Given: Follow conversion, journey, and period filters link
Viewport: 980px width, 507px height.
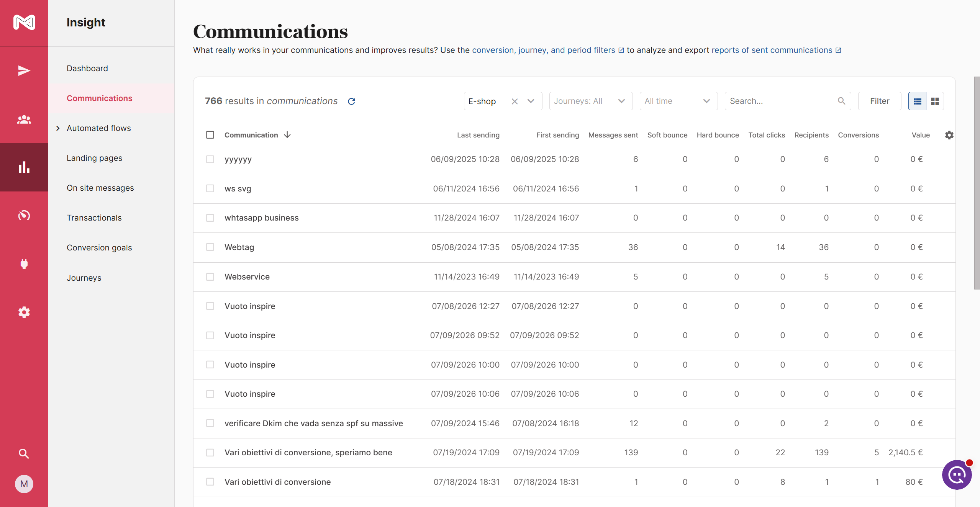Looking at the screenshot, I should (x=544, y=50).
